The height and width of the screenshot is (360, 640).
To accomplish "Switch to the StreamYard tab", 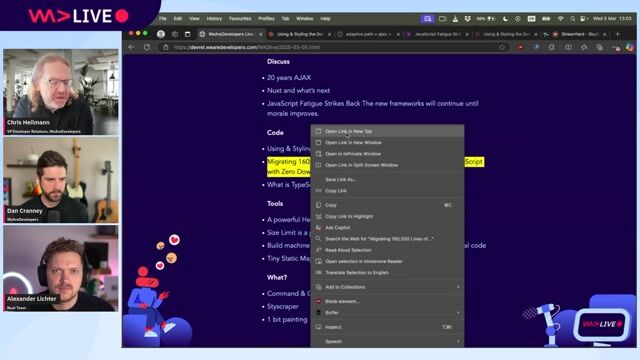I will click(x=581, y=34).
